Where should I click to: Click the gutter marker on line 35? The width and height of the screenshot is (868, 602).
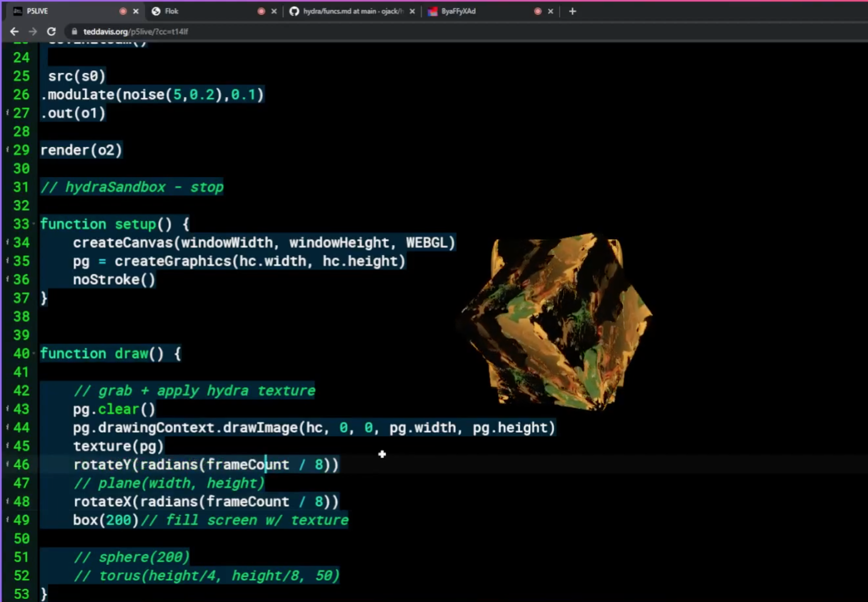tap(7, 261)
